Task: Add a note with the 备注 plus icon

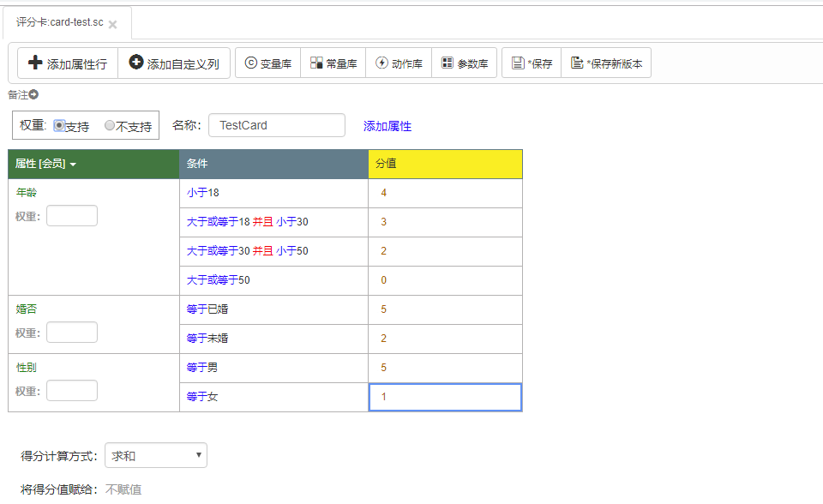Action: [33, 94]
